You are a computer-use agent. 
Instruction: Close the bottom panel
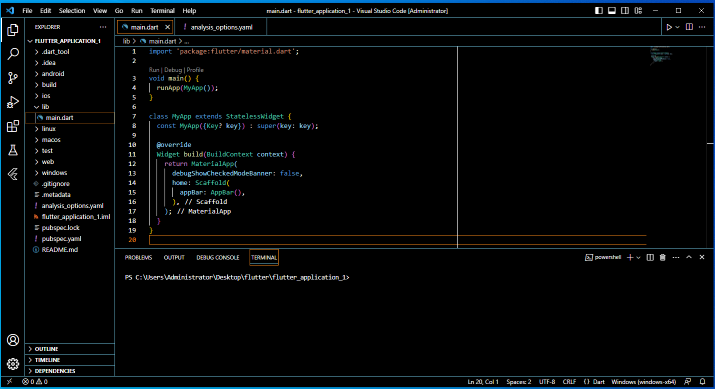pos(702,257)
